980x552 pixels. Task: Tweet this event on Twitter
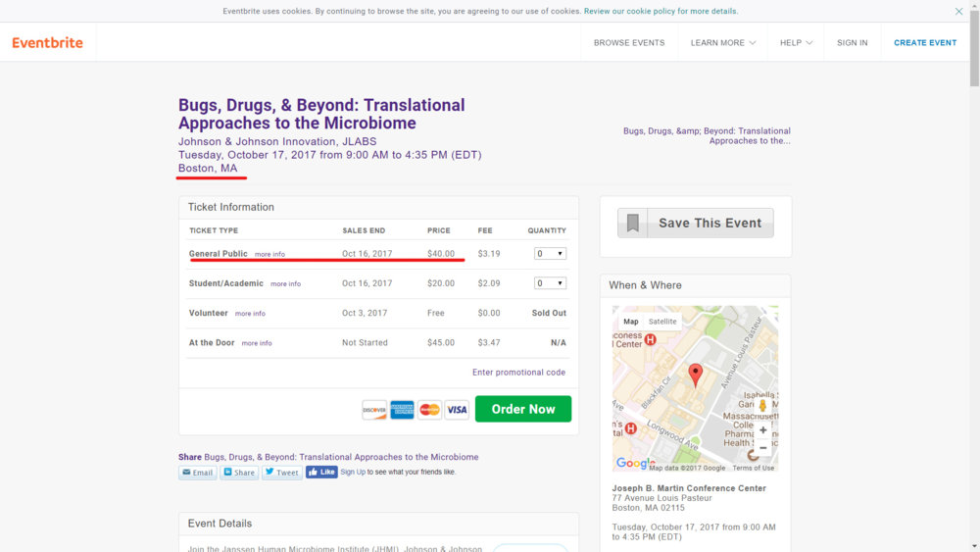click(281, 473)
